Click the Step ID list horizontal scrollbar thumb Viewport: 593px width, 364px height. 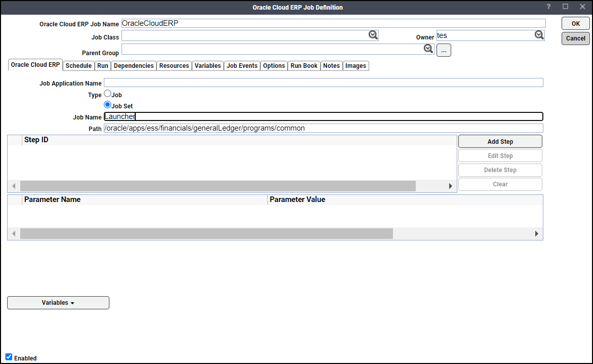point(218,186)
